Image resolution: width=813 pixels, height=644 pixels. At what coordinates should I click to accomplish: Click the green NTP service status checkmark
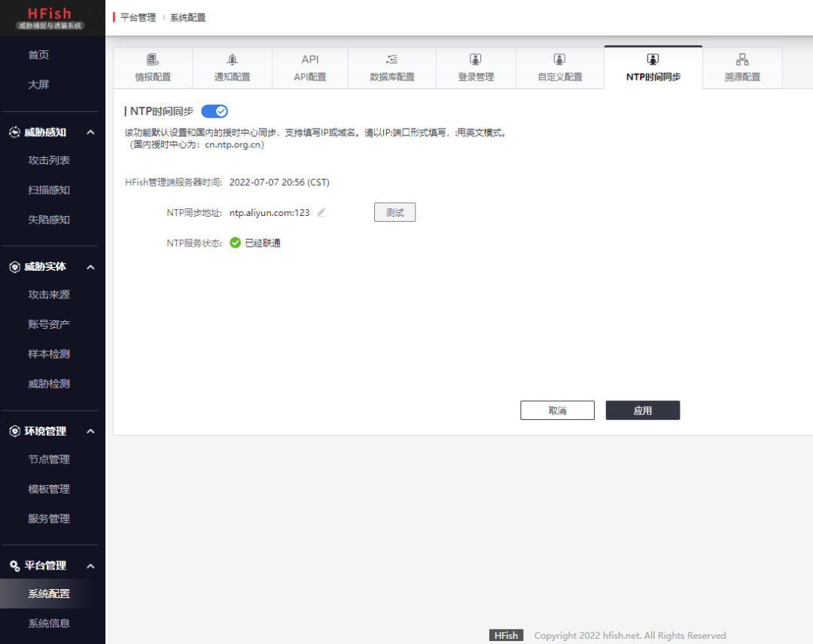pyautogui.click(x=233, y=242)
